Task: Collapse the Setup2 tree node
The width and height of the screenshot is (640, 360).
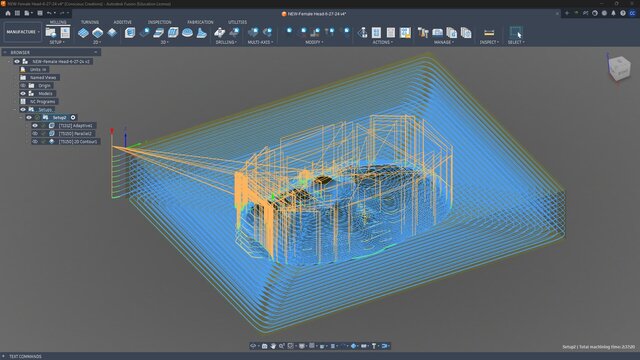Action: (x=21, y=118)
